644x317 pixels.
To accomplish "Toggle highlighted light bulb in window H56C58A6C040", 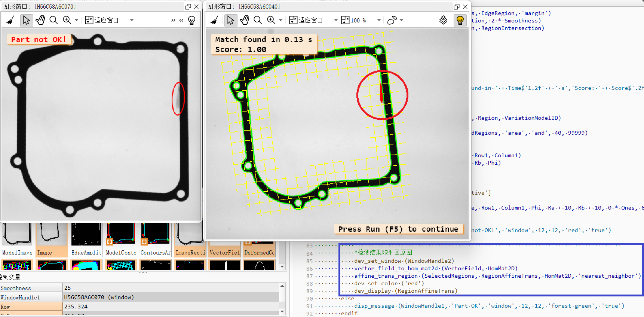I will 460,20.
